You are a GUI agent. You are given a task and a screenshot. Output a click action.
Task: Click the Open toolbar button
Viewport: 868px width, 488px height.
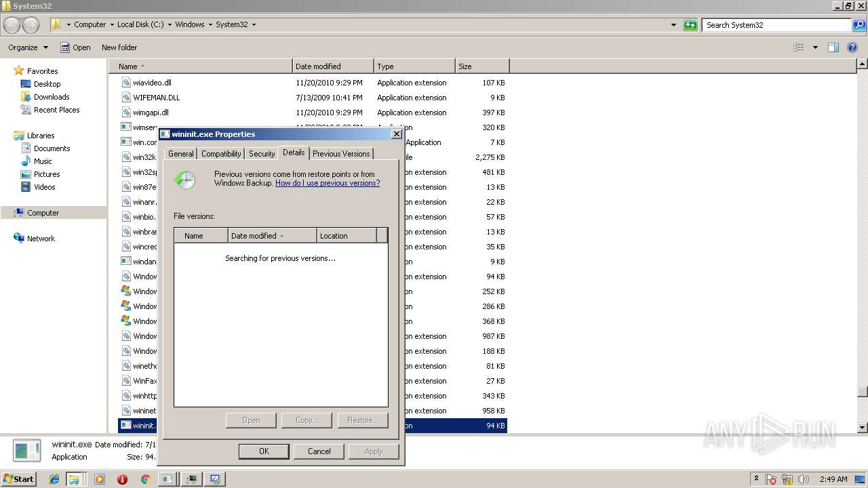(x=75, y=47)
